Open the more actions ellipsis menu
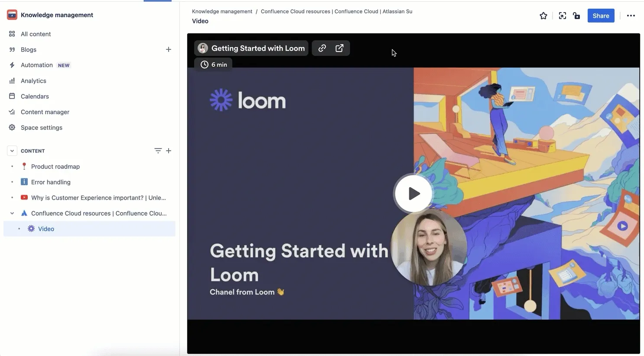Image resolution: width=644 pixels, height=356 pixels. 631,16
